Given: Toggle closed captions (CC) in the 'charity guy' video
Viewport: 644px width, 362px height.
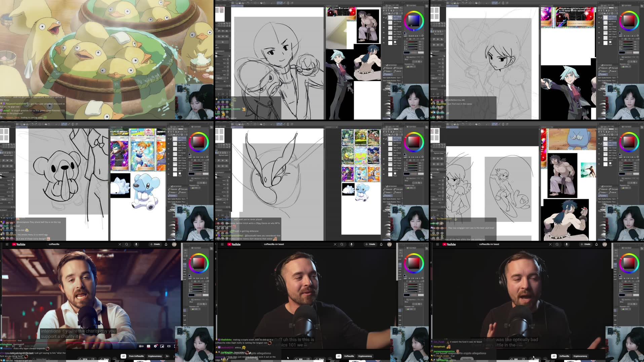Looking at the screenshot, I should (149, 346).
